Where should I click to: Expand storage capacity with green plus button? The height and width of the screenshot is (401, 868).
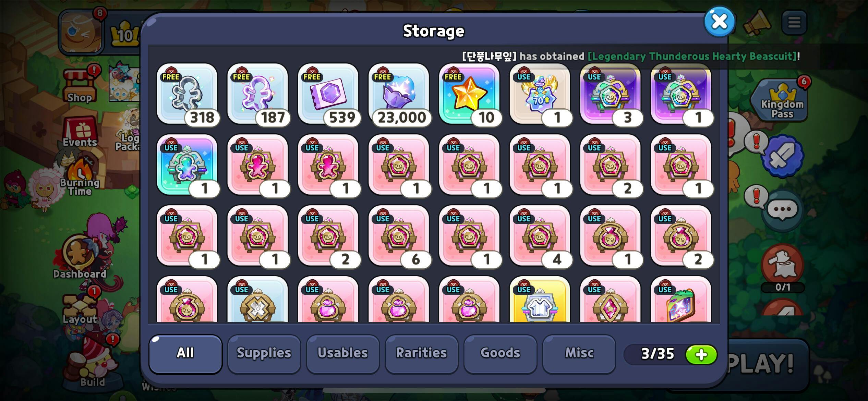pyautogui.click(x=701, y=354)
